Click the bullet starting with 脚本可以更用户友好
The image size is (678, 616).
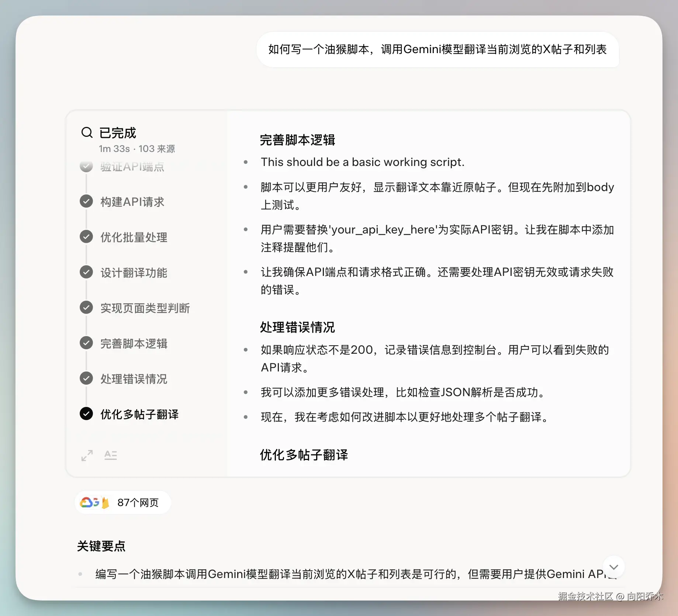tap(437, 196)
